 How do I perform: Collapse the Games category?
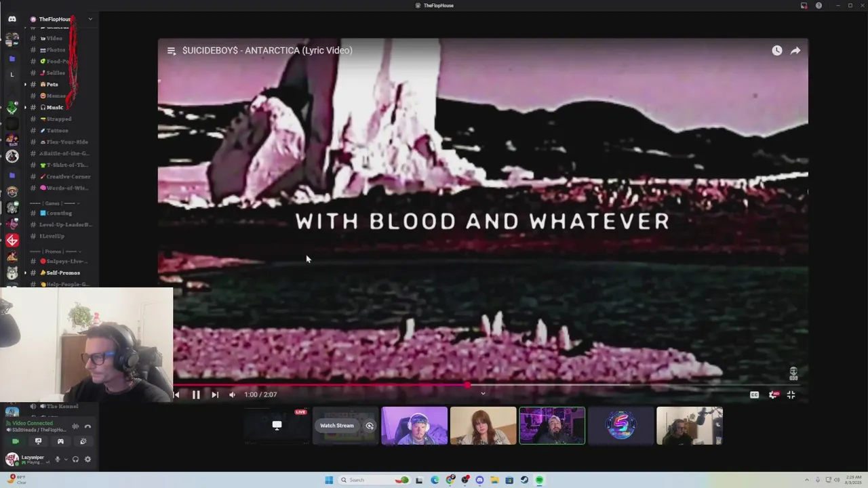(54, 203)
